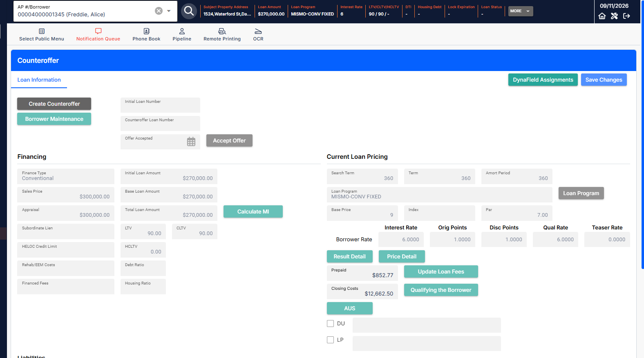
Task: Click the Housing Ratio field
Action: 143,287
